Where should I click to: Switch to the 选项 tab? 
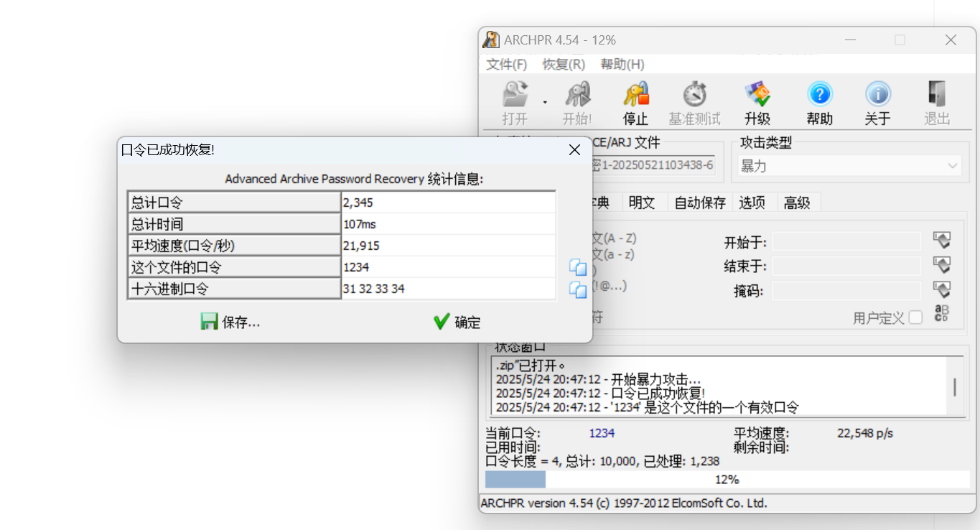752,203
